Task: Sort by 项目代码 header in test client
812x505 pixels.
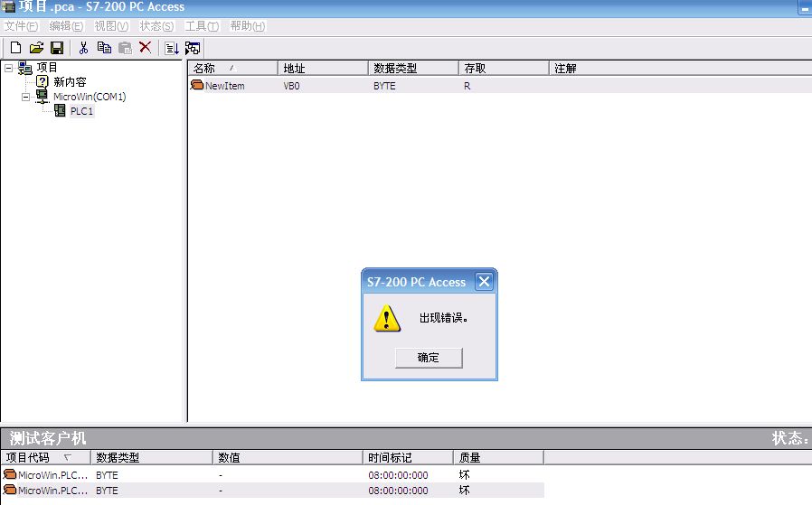Action: click(x=45, y=457)
